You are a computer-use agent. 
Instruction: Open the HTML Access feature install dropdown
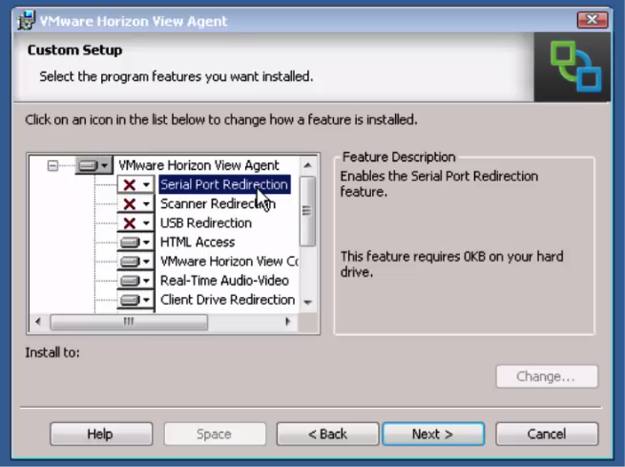click(x=136, y=242)
